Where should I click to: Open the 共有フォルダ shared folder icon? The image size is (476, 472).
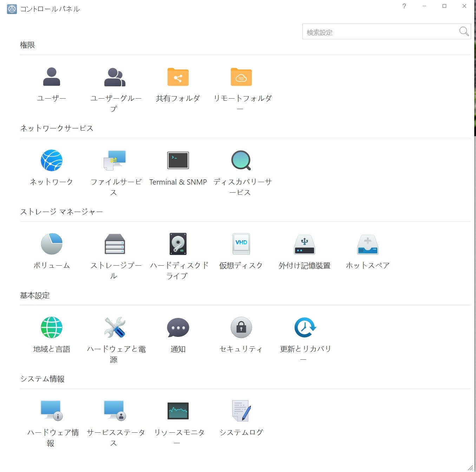[178, 77]
